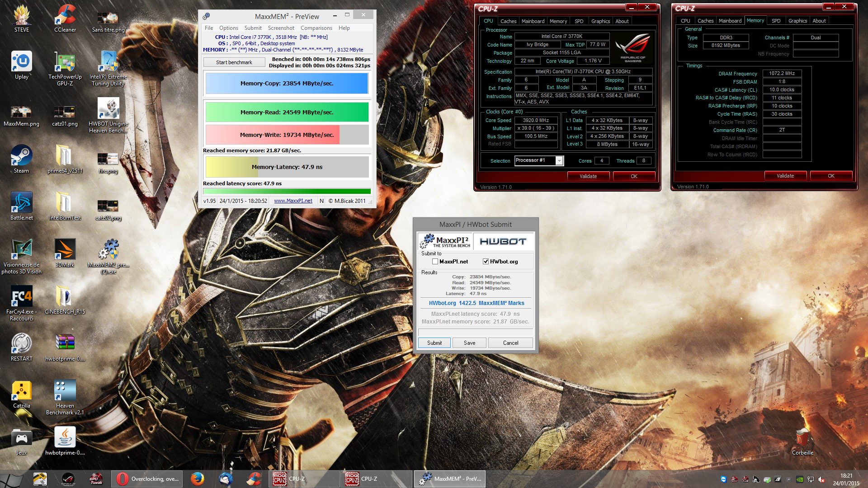868x488 pixels.
Task: Open the Comparisons menu in MaxxMEM
Action: click(316, 28)
